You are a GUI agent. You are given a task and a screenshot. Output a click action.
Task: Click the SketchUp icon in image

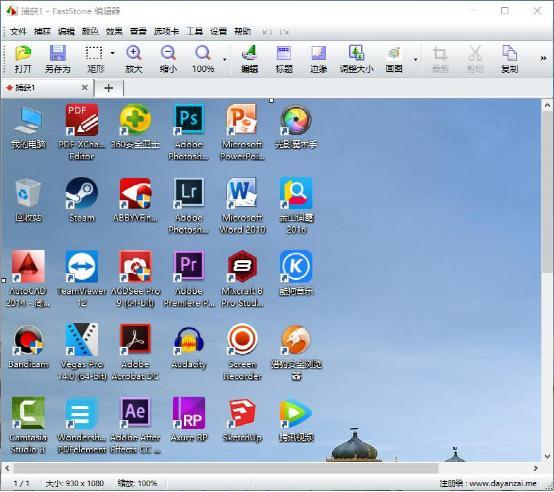point(242,413)
